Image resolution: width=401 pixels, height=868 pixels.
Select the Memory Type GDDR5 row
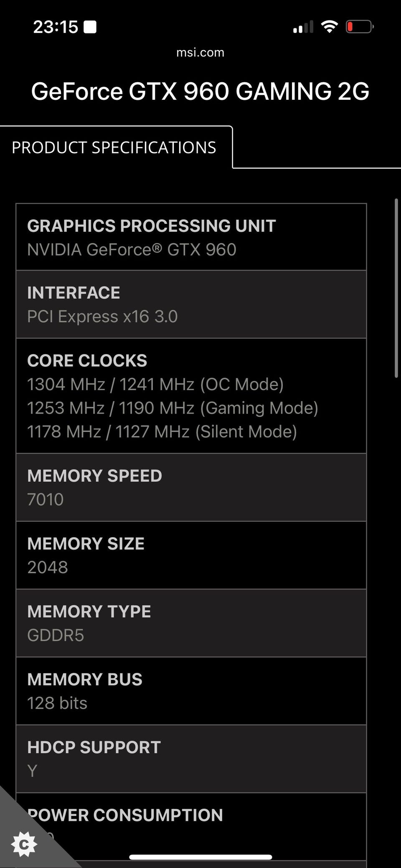[191, 623]
